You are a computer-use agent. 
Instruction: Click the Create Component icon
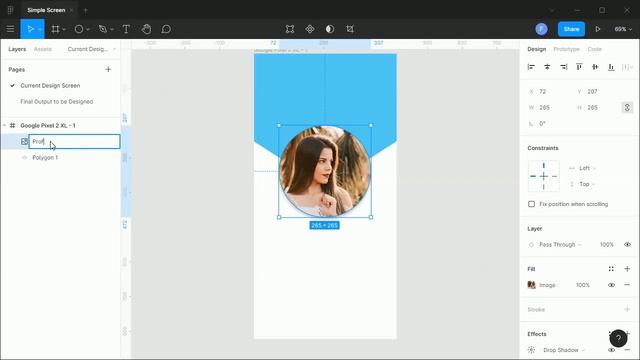coord(310,29)
